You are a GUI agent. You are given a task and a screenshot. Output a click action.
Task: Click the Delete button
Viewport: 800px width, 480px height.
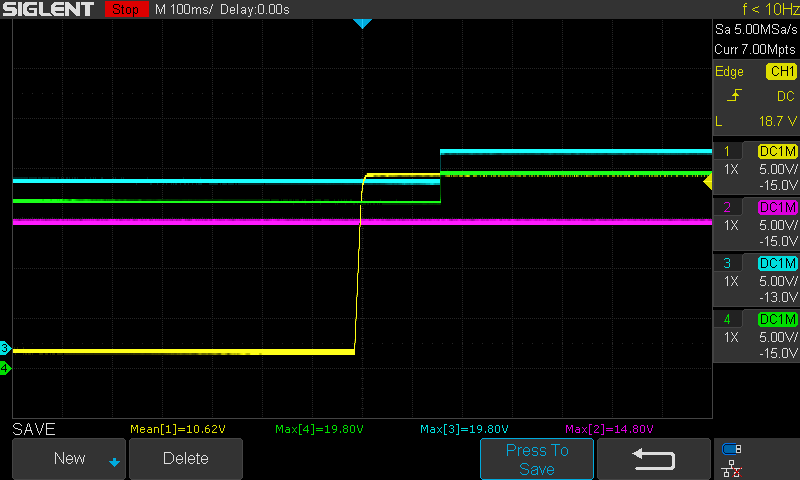186,458
